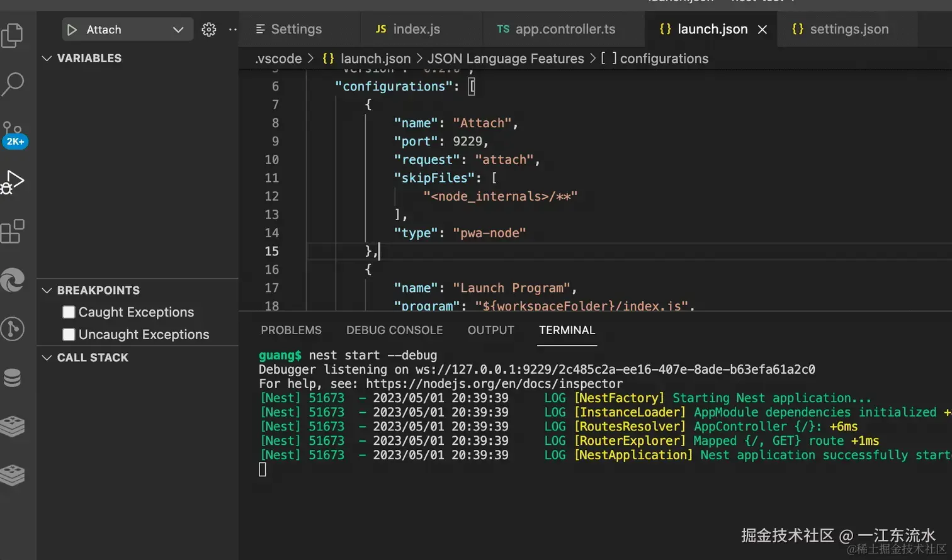
Task: Switch to the app.controller.ts tab
Action: (x=564, y=30)
